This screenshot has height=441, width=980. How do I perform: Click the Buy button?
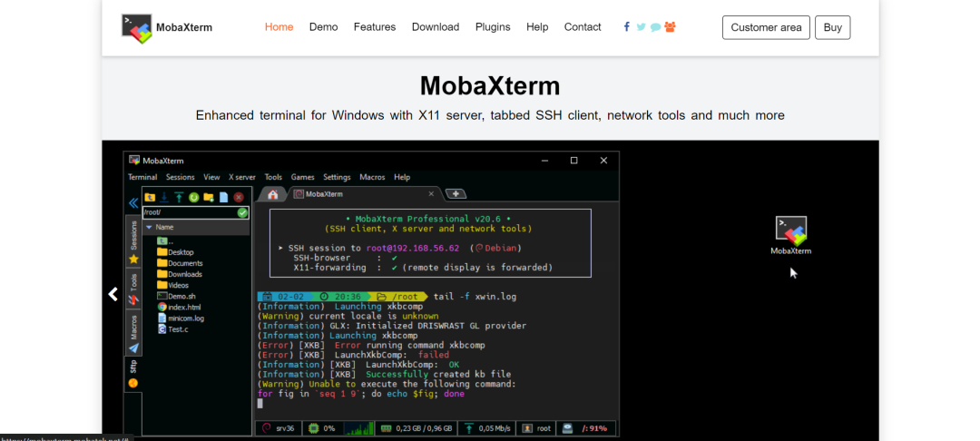tap(832, 27)
